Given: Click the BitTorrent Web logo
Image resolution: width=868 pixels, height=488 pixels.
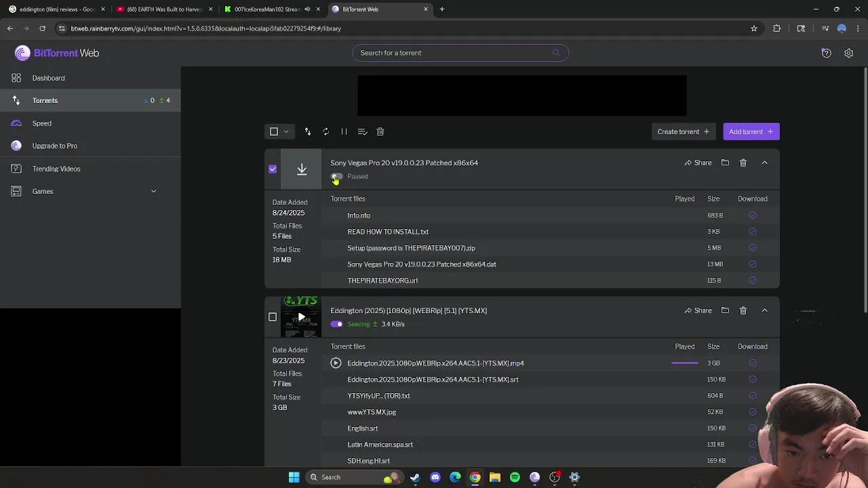Looking at the screenshot, I should click(x=57, y=53).
